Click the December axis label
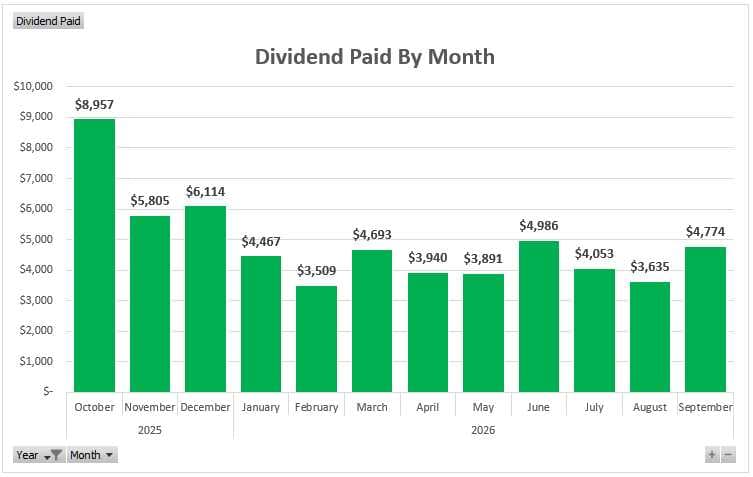Screen dimensions: 753x477 click(205, 407)
